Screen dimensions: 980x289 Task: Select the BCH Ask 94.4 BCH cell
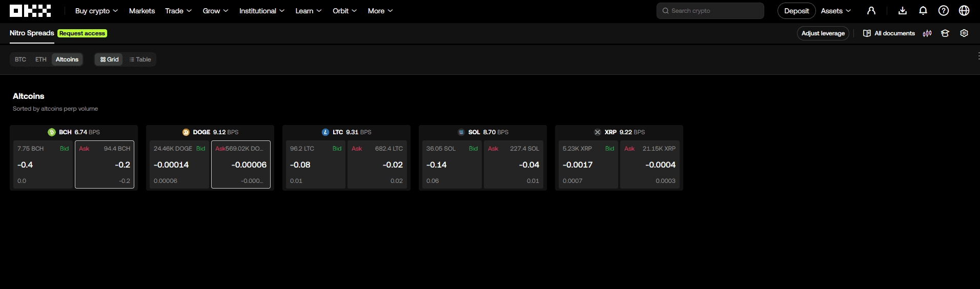(105, 164)
